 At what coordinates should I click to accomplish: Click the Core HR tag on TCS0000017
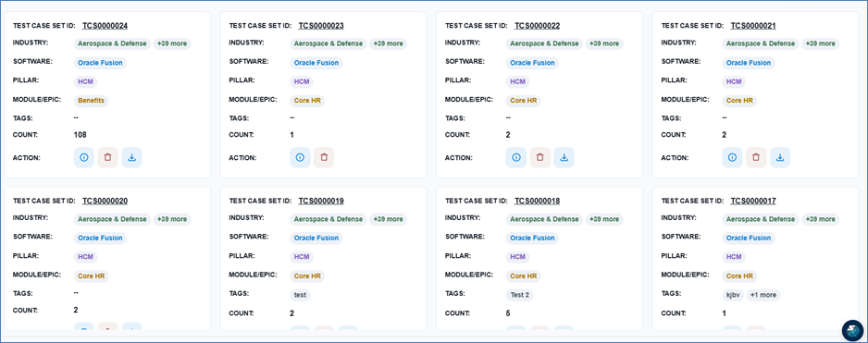[739, 276]
